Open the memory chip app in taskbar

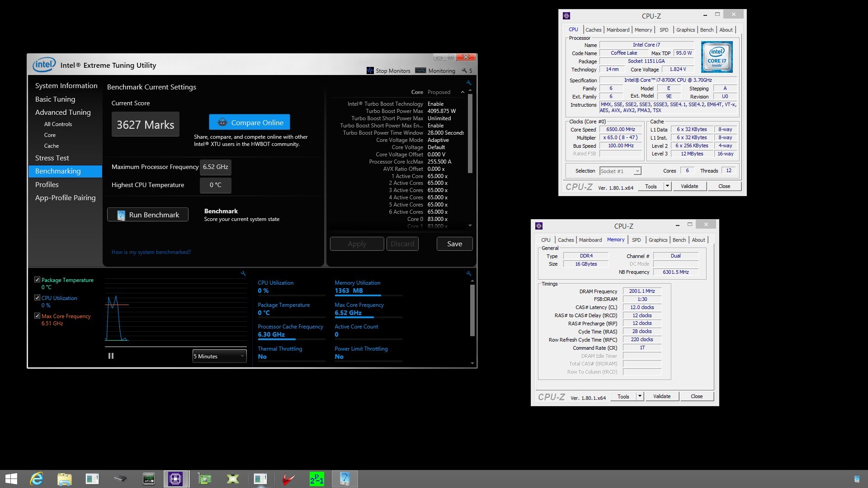pyautogui.click(x=120, y=479)
